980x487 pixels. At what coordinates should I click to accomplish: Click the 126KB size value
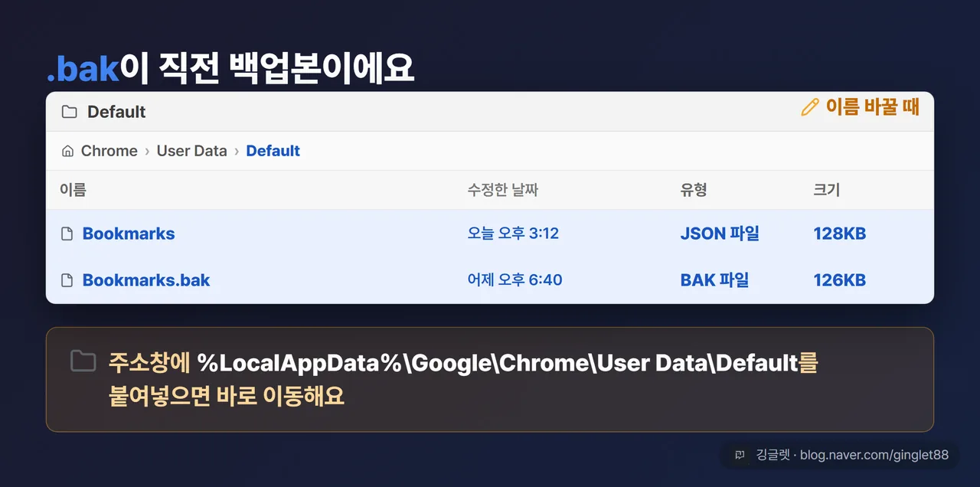tap(840, 279)
